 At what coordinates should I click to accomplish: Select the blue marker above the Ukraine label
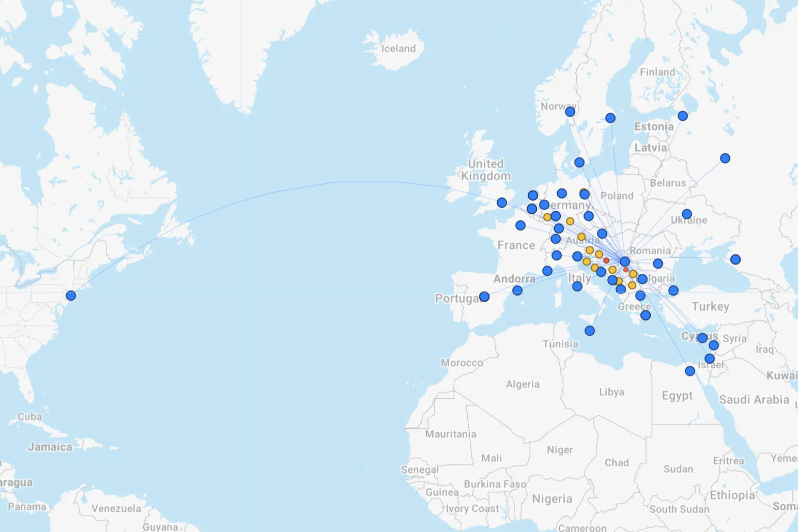pos(687,214)
